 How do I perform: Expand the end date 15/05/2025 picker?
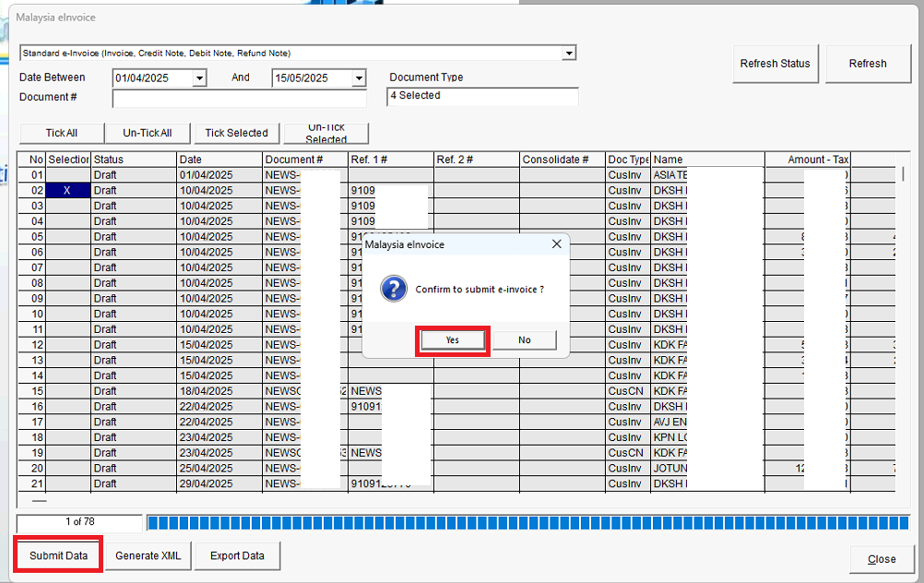(359, 78)
